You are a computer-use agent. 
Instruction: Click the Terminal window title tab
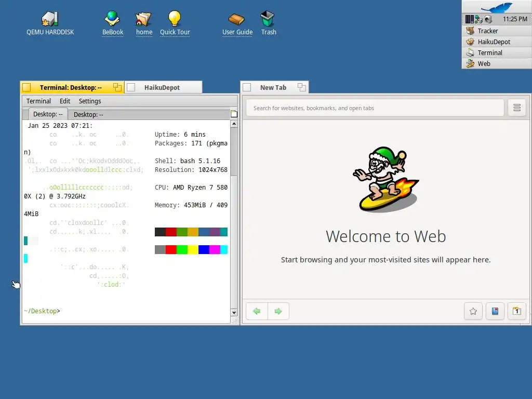71,87
